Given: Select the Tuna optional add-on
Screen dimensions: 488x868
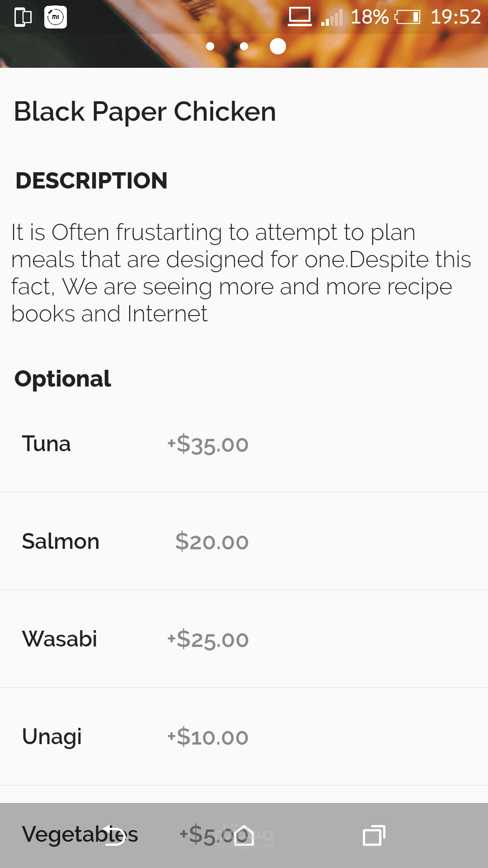Looking at the screenshot, I should click(136, 444).
